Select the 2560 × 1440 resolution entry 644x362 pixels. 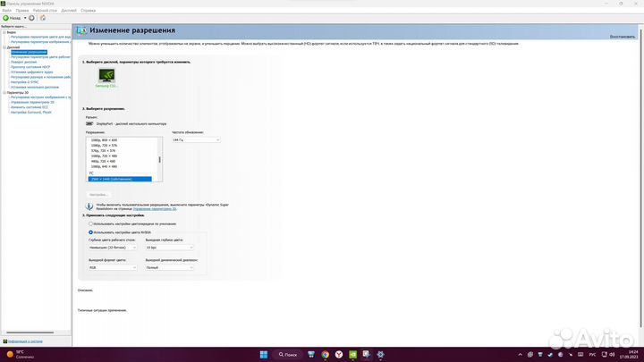point(120,180)
